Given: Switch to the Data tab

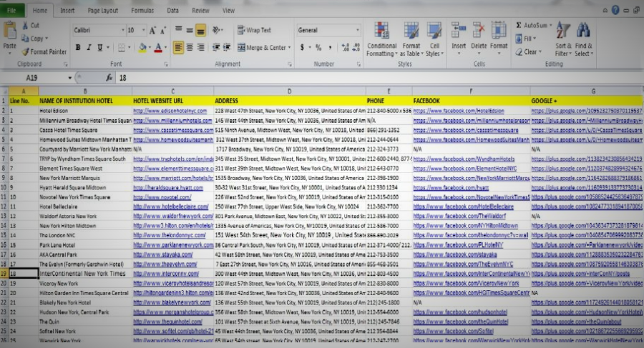Looking at the screenshot, I should (x=172, y=10).
